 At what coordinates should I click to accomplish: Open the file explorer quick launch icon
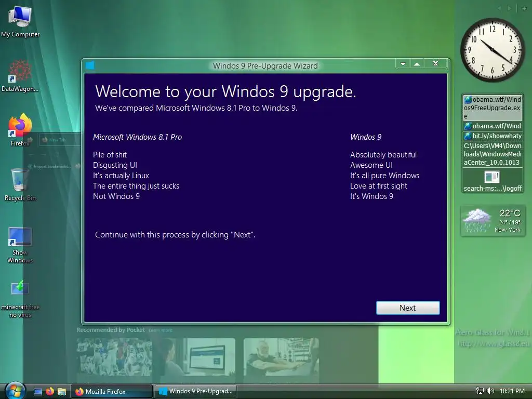62,392
